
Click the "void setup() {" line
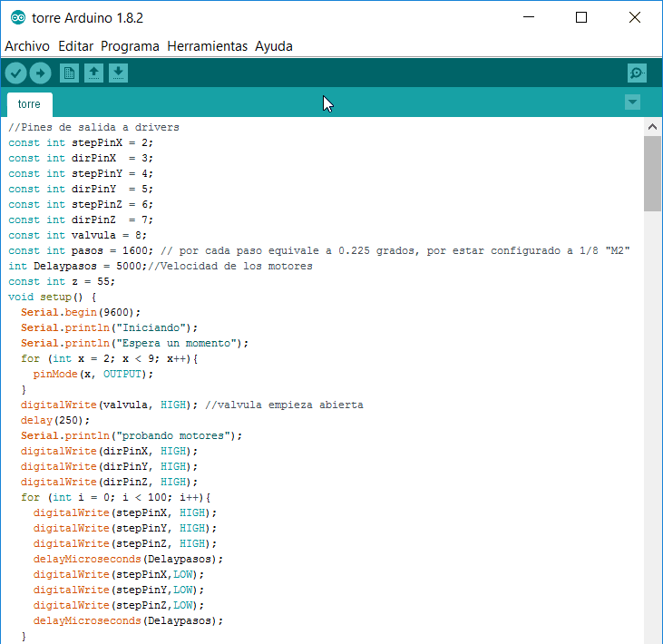pyautogui.click(x=53, y=297)
